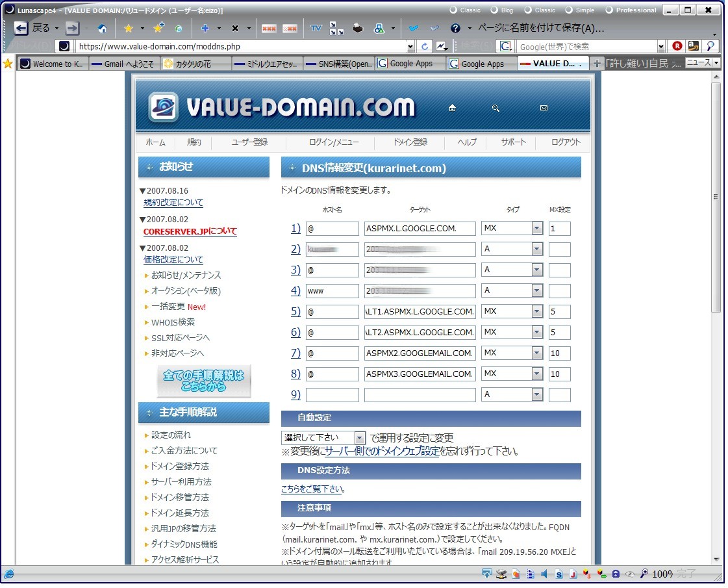Expand the address bar URL history dropdown
The height and width of the screenshot is (588, 728).
(x=410, y=46)
